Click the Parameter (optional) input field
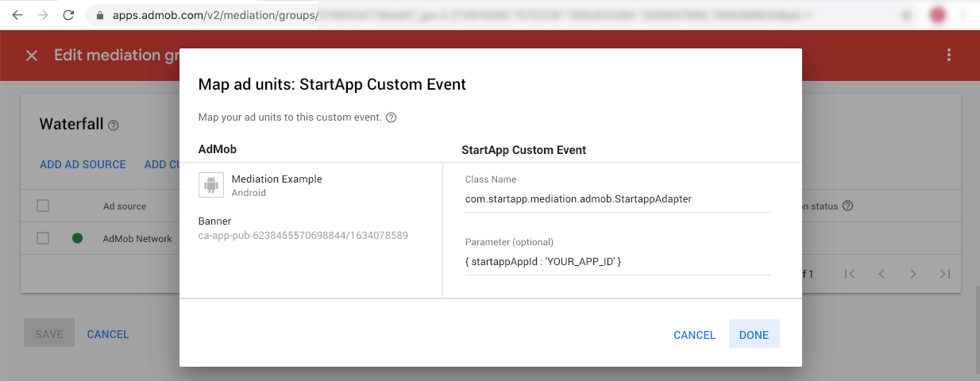The height and width of the screenshot is (381, 980). [x=618, y=262]
